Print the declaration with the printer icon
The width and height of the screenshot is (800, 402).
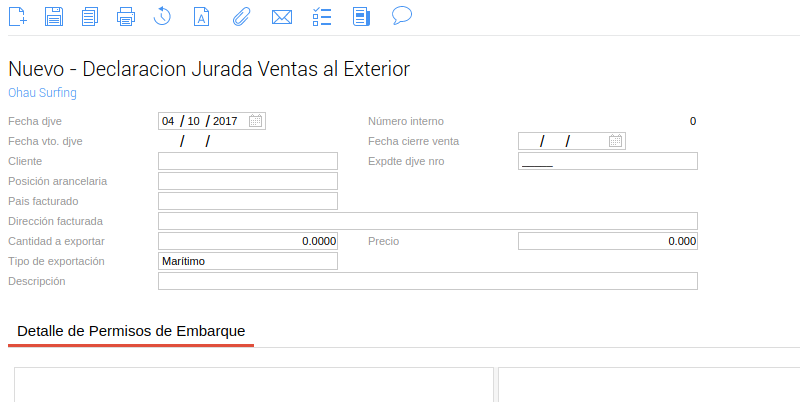[126, 16]
